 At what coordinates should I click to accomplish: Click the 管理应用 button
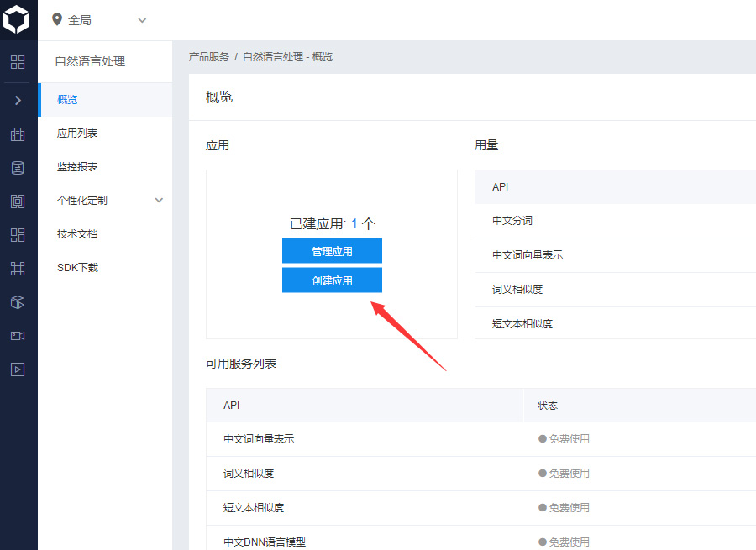click(332, 251)
